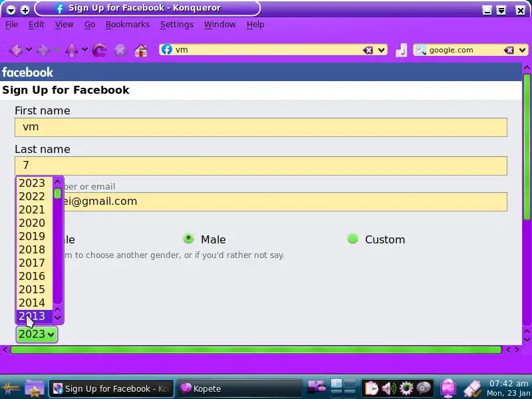532x399 pixels.
Task: Choose 2018 in the year list
Action: pos(35,249)
